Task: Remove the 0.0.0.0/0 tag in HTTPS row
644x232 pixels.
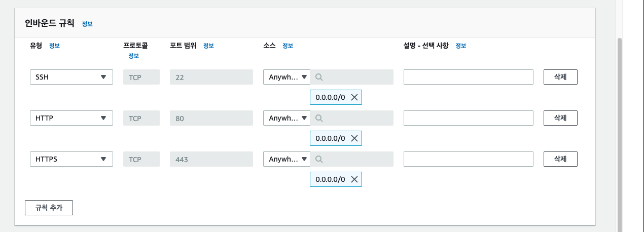Action: click(354, 179)
